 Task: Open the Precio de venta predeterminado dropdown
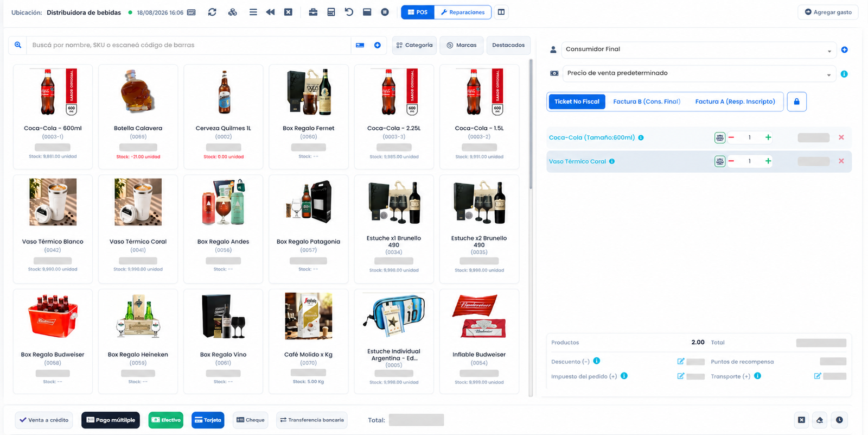(699, 73)
